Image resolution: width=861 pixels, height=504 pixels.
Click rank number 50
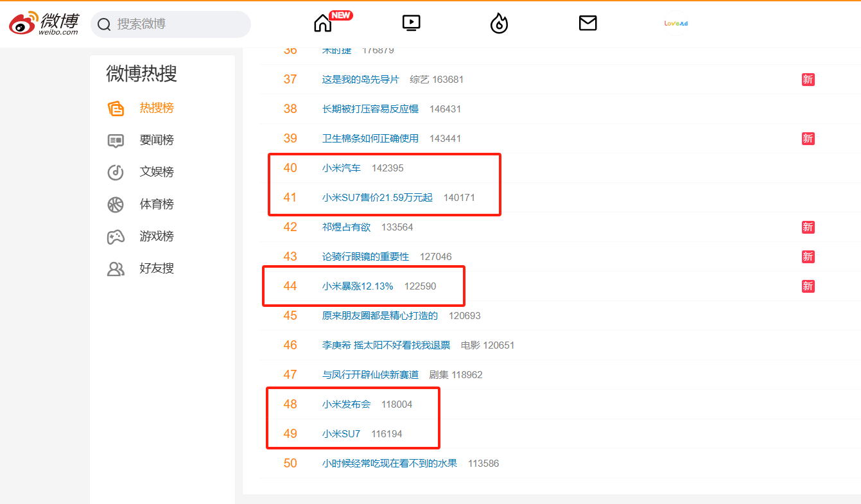290,464
